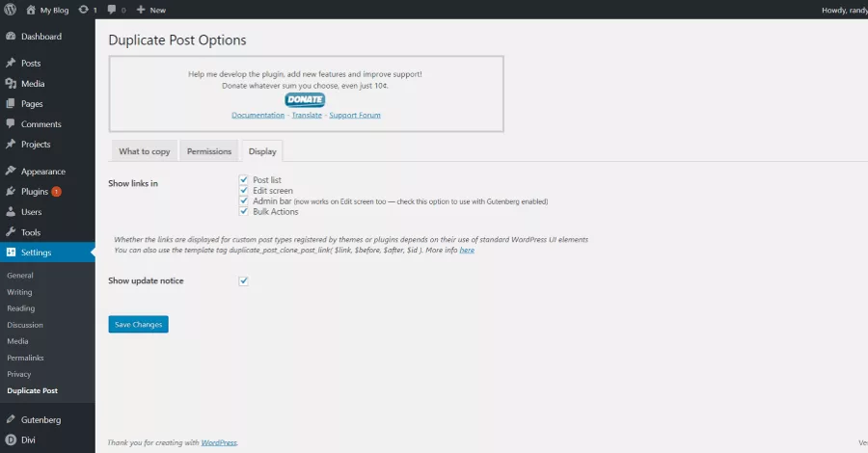
Task: Click the Plugins update count badge
Action: point(57,192)
